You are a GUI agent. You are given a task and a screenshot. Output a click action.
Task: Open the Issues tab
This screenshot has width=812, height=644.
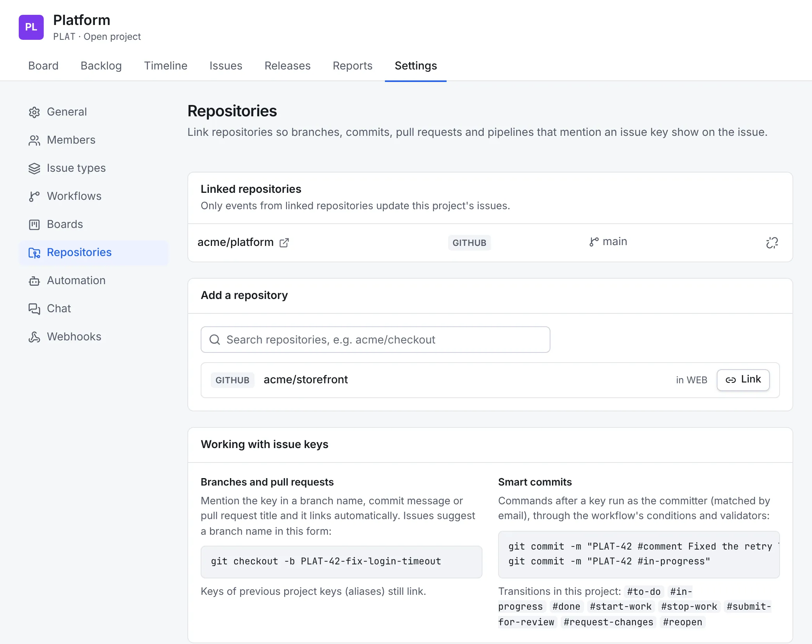(x=226, y=66)
